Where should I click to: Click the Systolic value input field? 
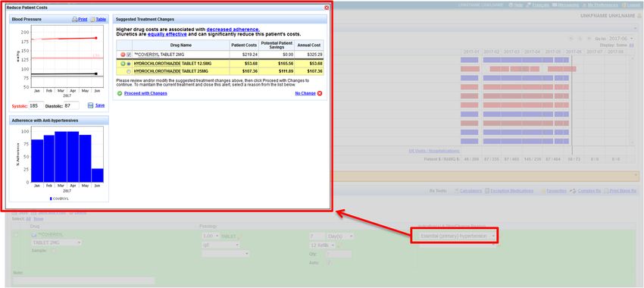coord(36,105)
